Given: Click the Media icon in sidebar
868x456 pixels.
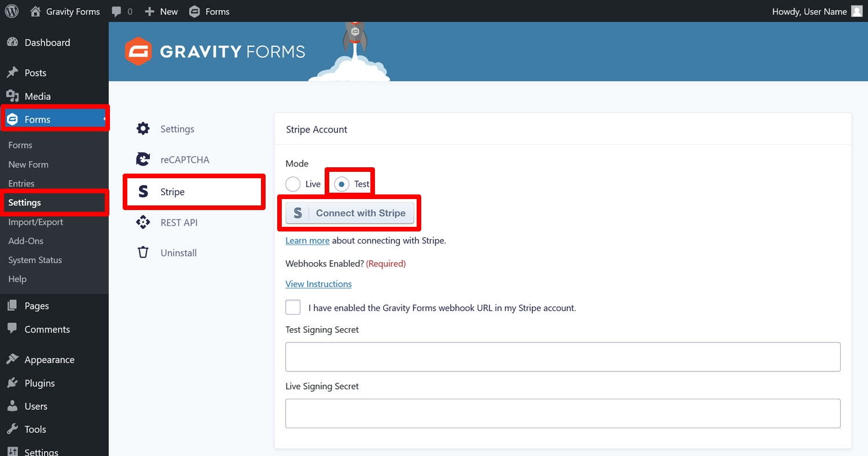Looking at the screenshot, I should coord(12,96).
